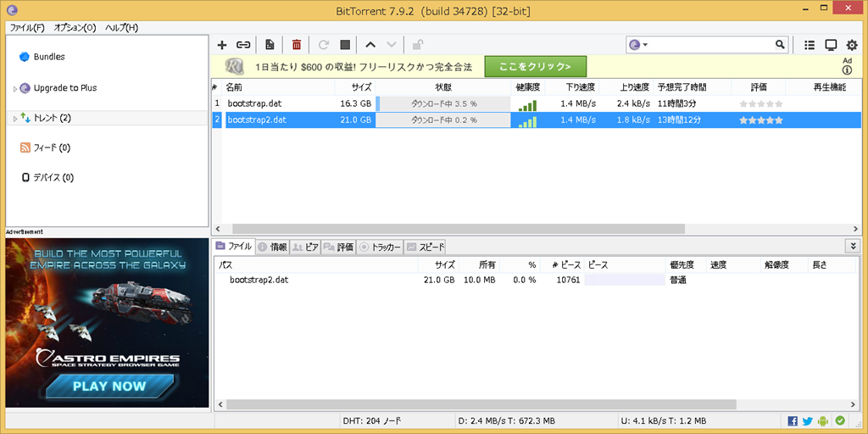
Task: Click the star rating for bootstrap2.dat
Action: coord(761,120)
